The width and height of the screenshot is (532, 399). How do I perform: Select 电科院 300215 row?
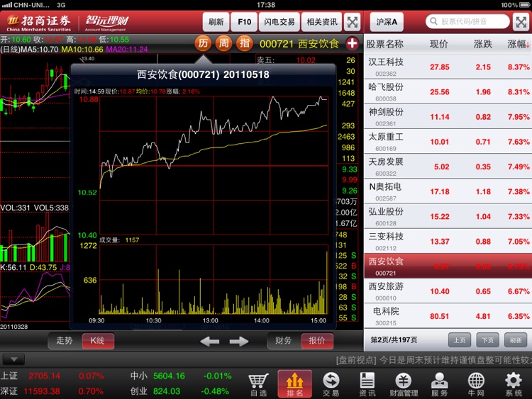point(448,316)
